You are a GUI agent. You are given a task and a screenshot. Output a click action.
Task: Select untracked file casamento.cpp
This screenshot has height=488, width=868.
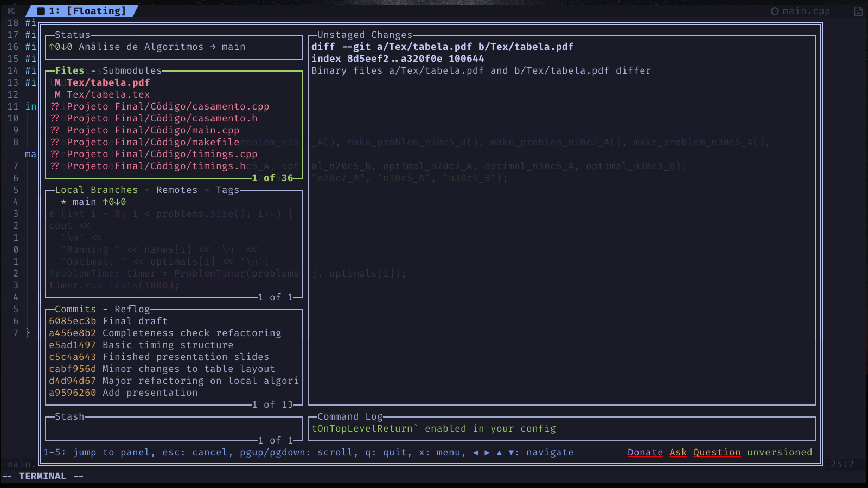168,106
